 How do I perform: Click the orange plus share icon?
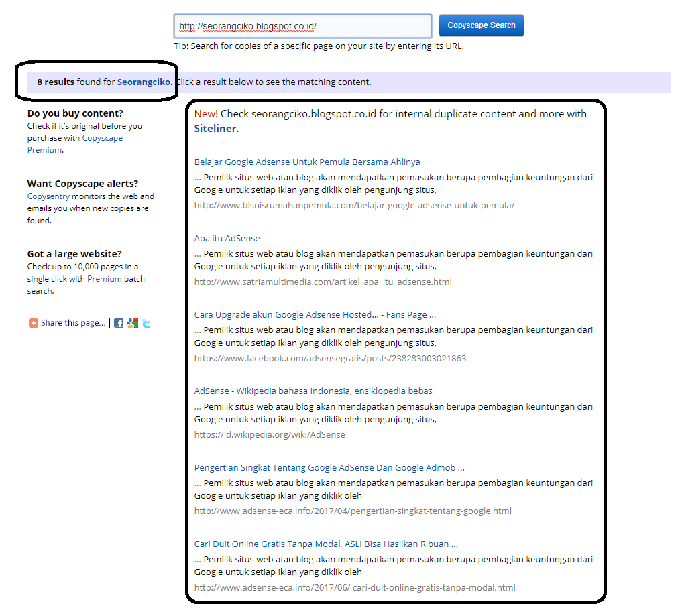point(34,323)
